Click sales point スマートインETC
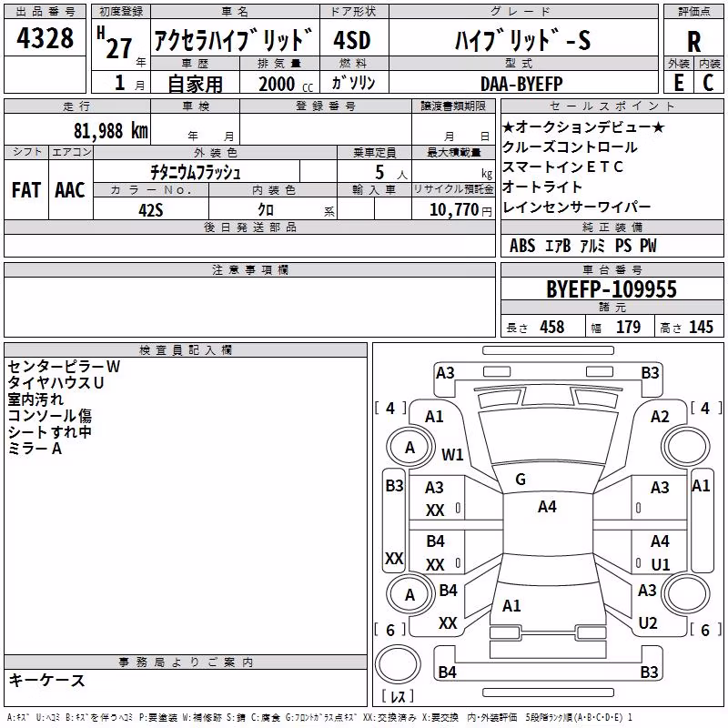The width and height of the screenshot is (728, 728). point(562,167)
